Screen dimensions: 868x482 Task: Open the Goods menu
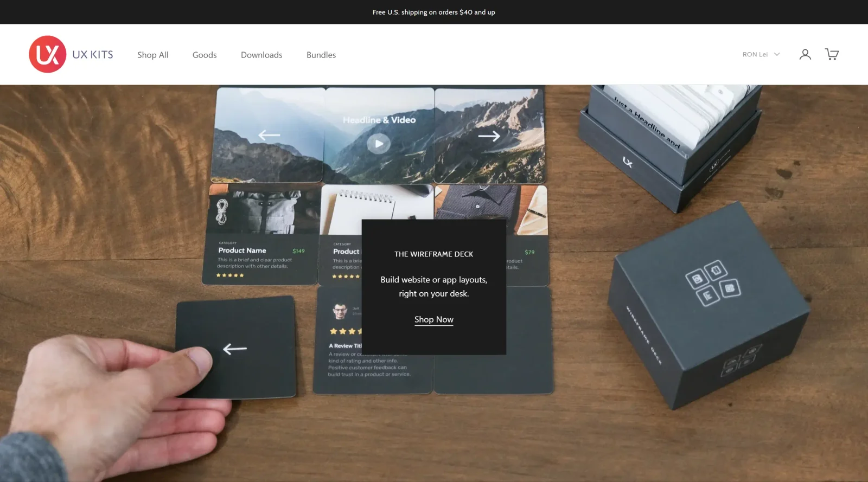click(x=205, y=55)
